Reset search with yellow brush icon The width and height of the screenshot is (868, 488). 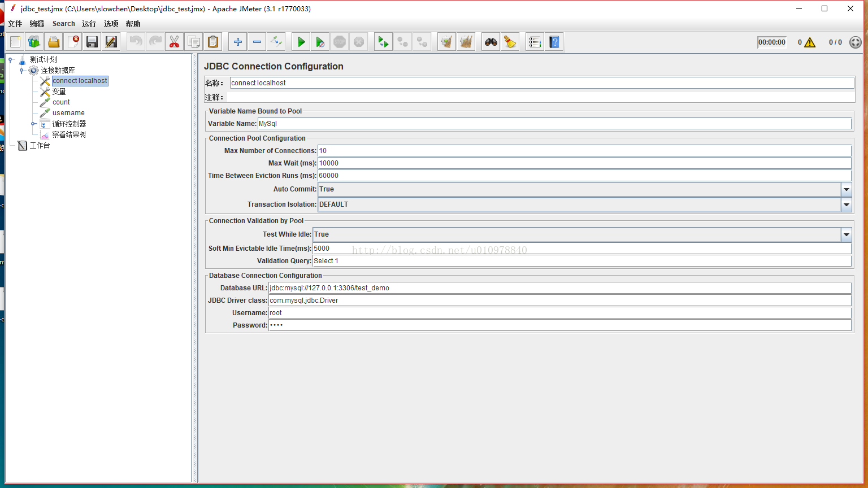[510, 42]
